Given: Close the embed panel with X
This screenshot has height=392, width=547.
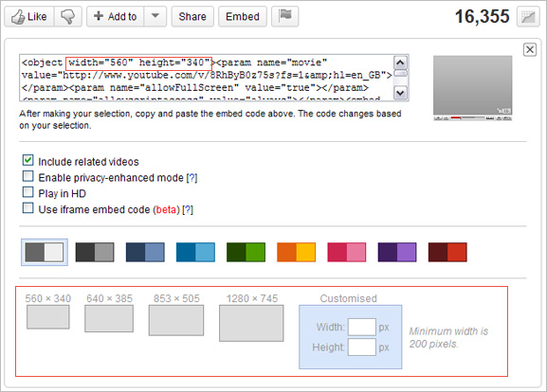Looking at the screenshot, I should pyautogui.click(x=530, y=49).
